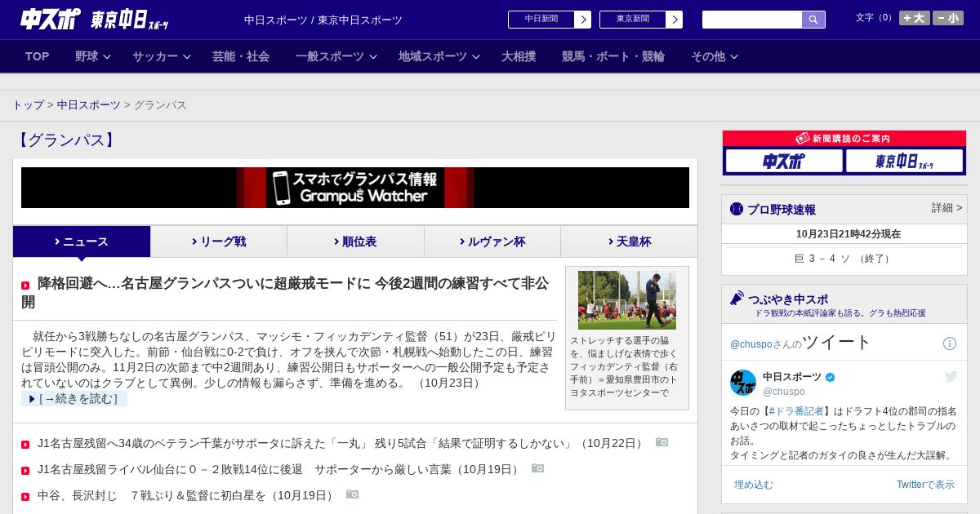Open 芸能・社会 navigation item
980x514 pixels.
coord(241,56)
